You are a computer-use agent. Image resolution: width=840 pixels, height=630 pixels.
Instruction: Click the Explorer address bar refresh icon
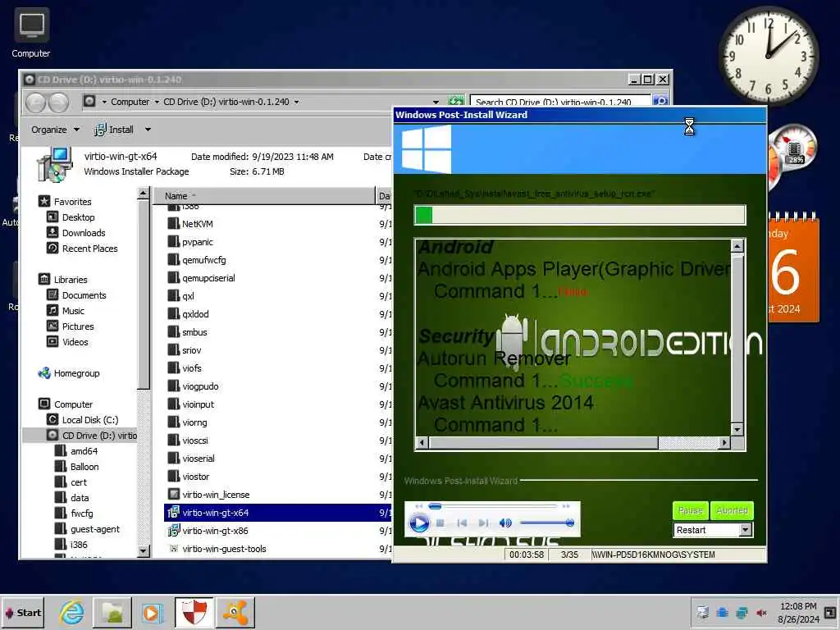455,101
